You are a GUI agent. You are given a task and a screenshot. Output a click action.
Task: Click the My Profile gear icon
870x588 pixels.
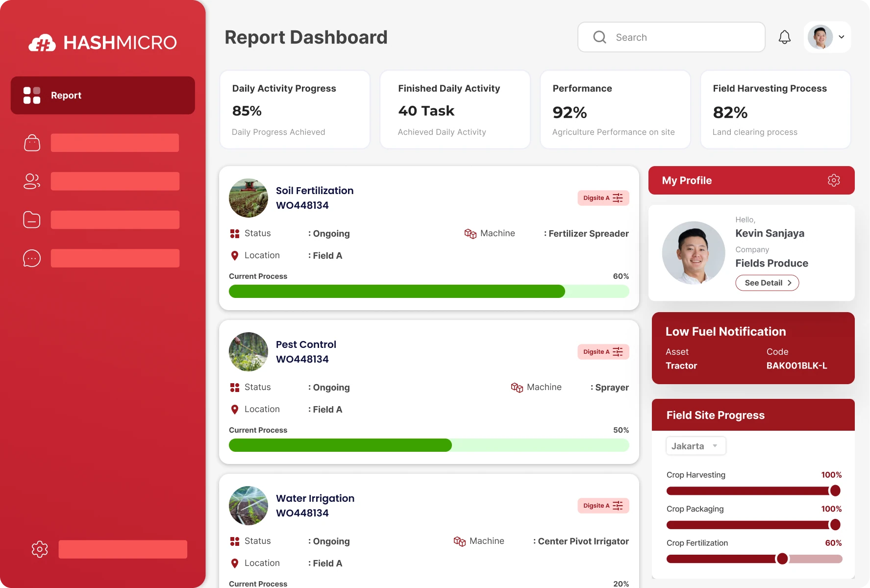(833, 180)
